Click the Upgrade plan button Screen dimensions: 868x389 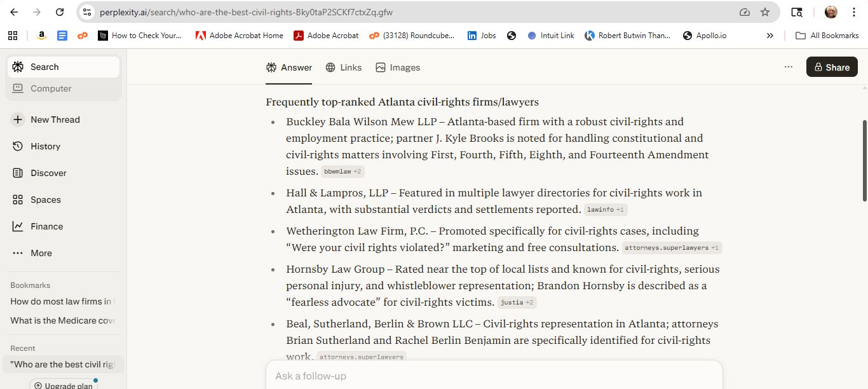coord(64,385)
